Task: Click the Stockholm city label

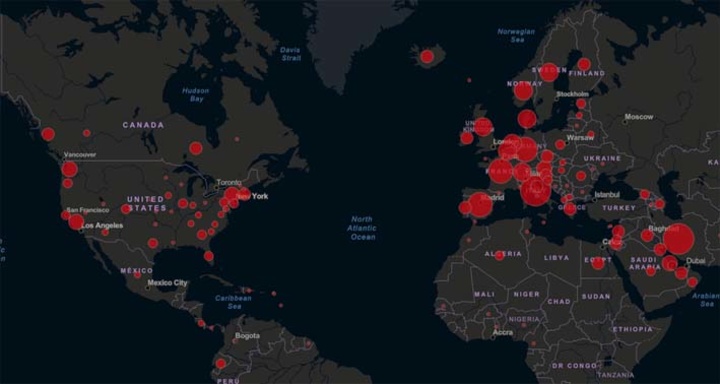Action: (572, 94)
